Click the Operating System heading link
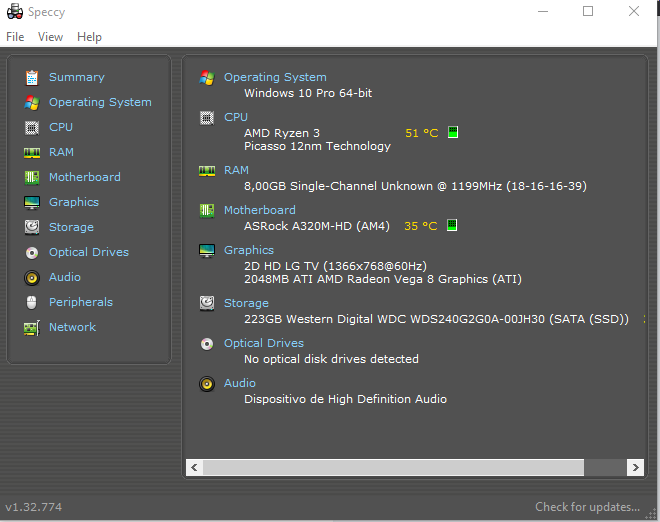Image resolution: width=660 pixels, height=522 pixels. (x=275, y=77)
